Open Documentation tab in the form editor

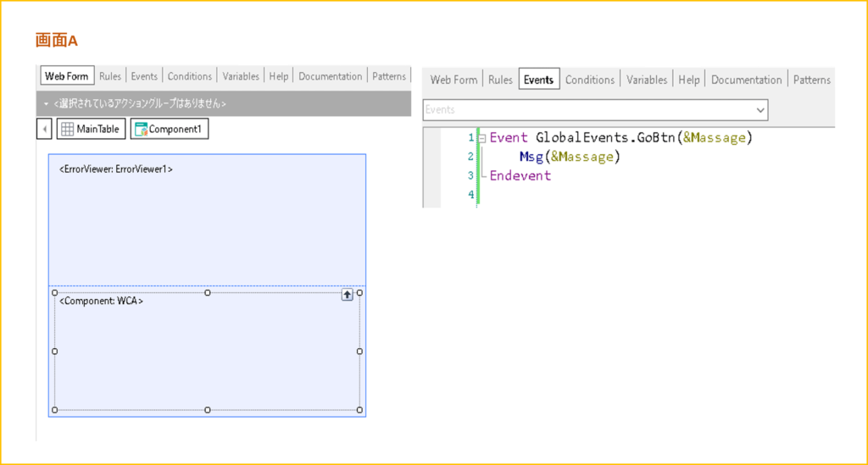click(x=330, y=76)
